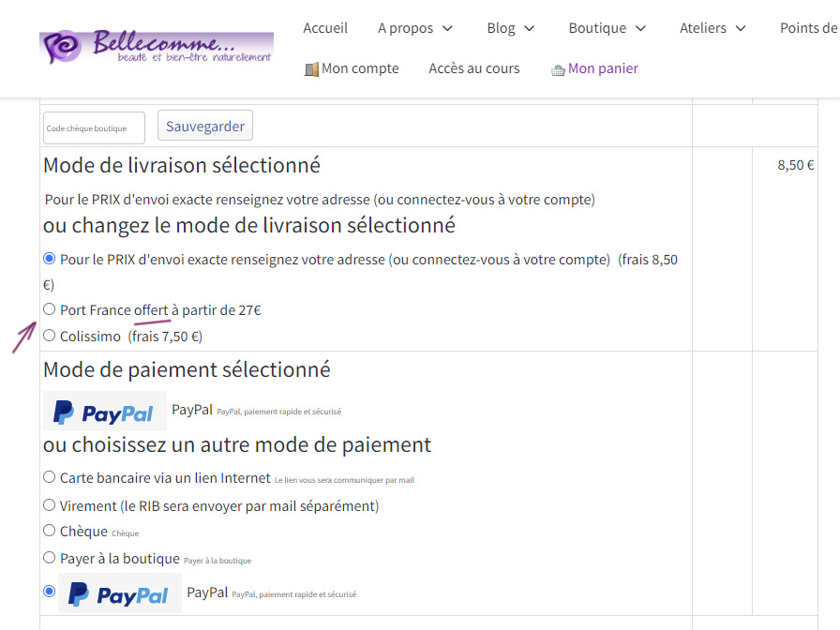Click the PayPal logo under Mode de paiement sélectionné

point(104,410)
